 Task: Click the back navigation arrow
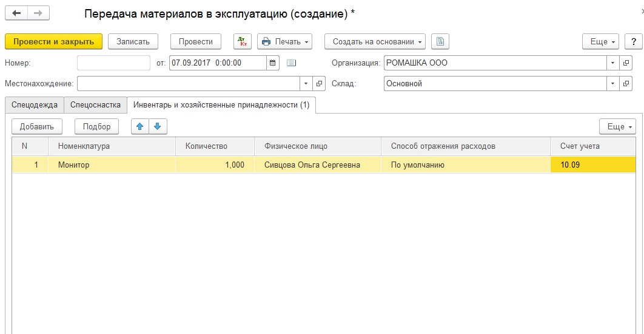[16, 13]
